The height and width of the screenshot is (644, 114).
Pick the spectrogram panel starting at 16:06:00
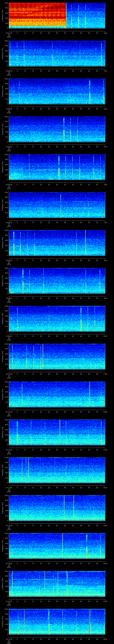(x=57, y=205)
